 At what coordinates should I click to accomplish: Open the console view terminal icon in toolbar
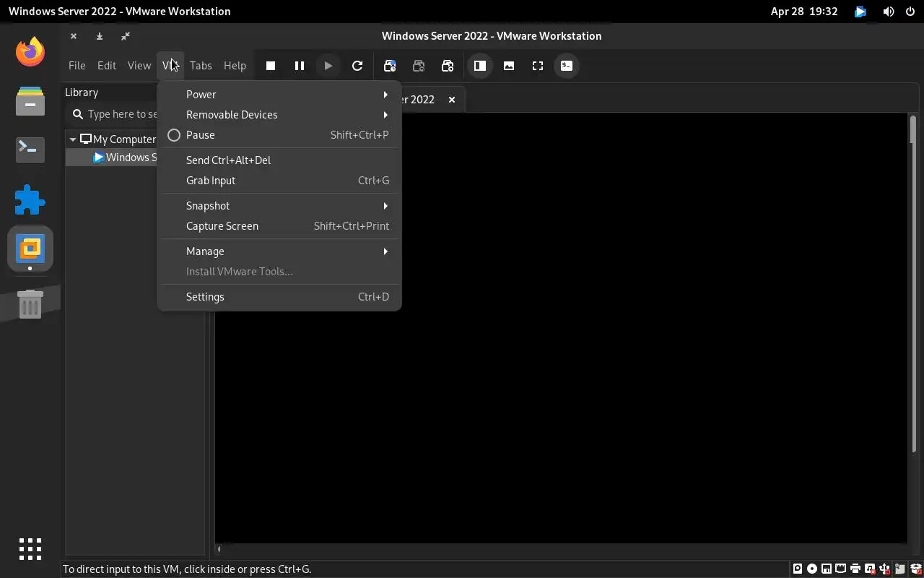pyautogui.click(x=567, y=66)
